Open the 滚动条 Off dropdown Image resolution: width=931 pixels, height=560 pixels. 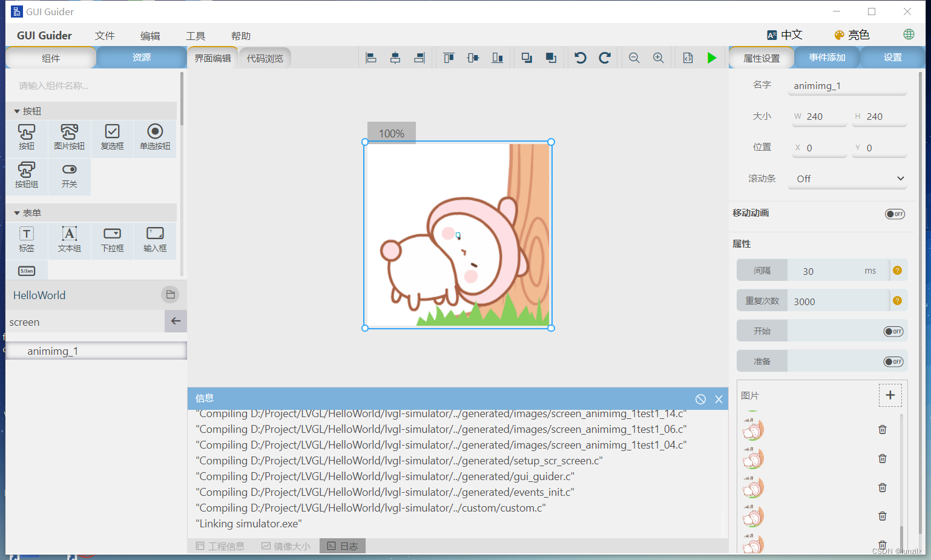pos(847,179)
